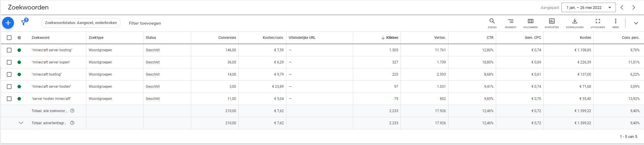Click the Filter toevoegen button
Image resolution: width=644 pixels, height=145 pixels.
point(145,23)
